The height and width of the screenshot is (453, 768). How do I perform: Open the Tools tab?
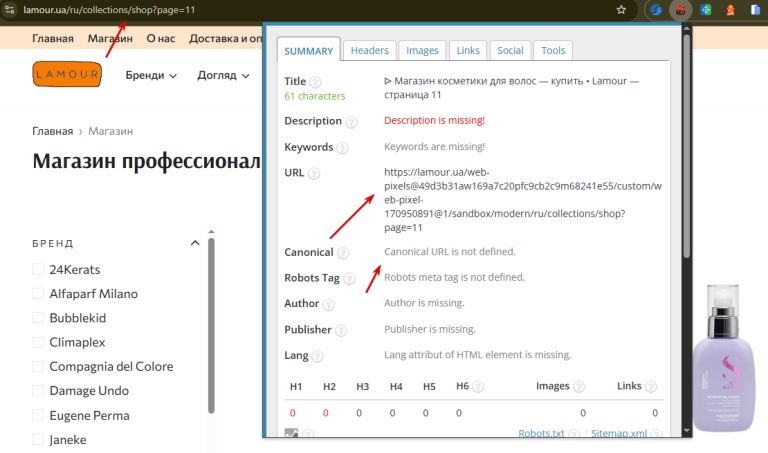point(553,50)
